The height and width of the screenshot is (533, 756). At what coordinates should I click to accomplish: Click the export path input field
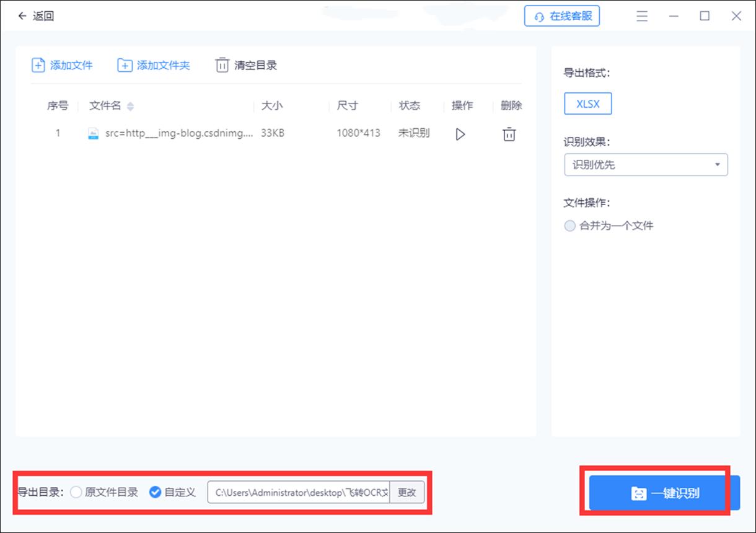click(297, 492)
